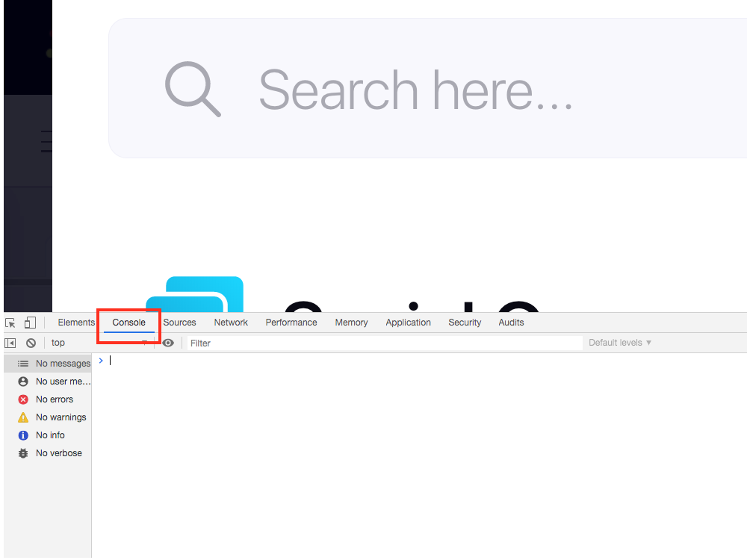747x560 pixels.
Task: Click the No info sidebar item
Action: point(48,435)
